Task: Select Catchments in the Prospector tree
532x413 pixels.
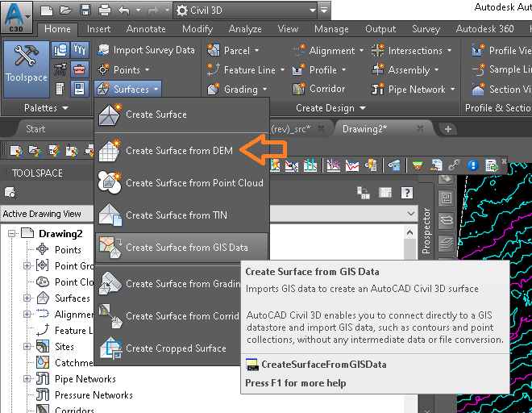Action: tap(73, 363)
